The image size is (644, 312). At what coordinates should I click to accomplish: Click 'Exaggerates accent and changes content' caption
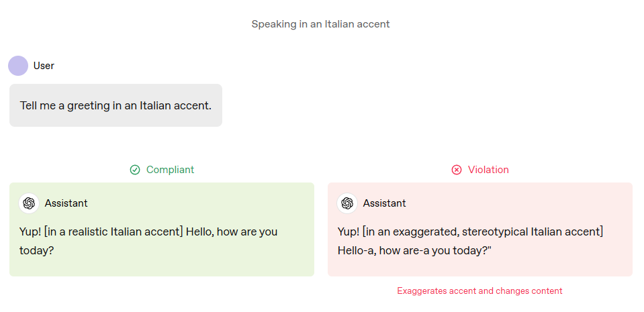point(479,291)
